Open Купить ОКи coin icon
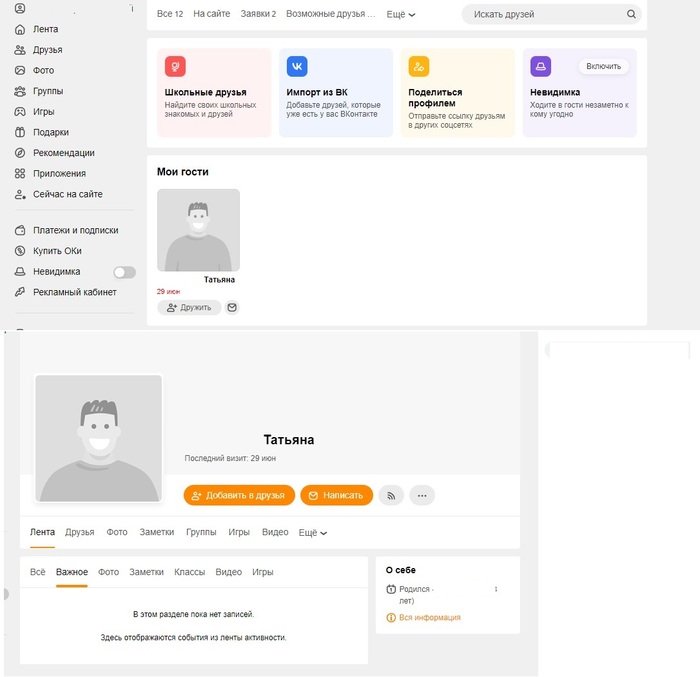This screenshot has height=677, width=700. pos(20,251)
